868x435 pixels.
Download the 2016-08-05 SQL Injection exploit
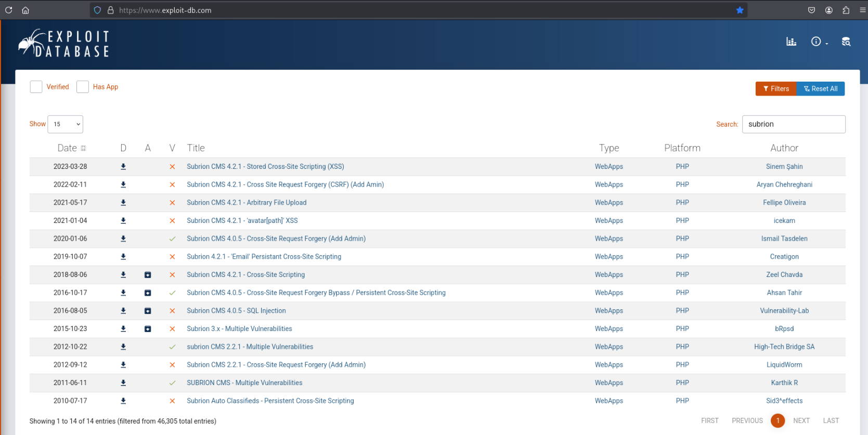(x=123, y=311)
